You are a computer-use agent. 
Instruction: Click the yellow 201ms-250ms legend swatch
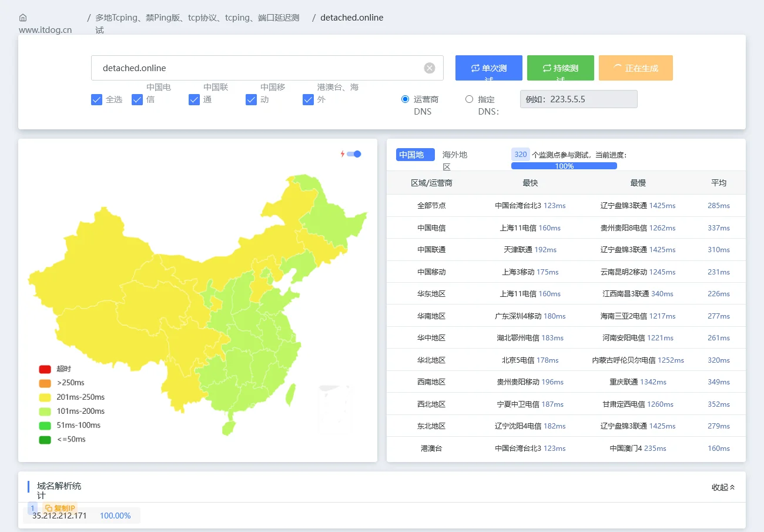[45, 397]
